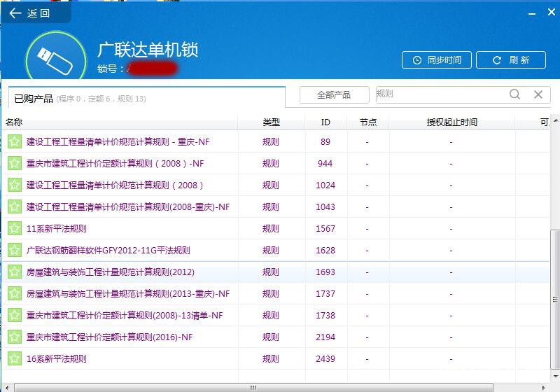
Task: Click the 节点 column header
Action: pyautogui.click(x=368, y=122)
